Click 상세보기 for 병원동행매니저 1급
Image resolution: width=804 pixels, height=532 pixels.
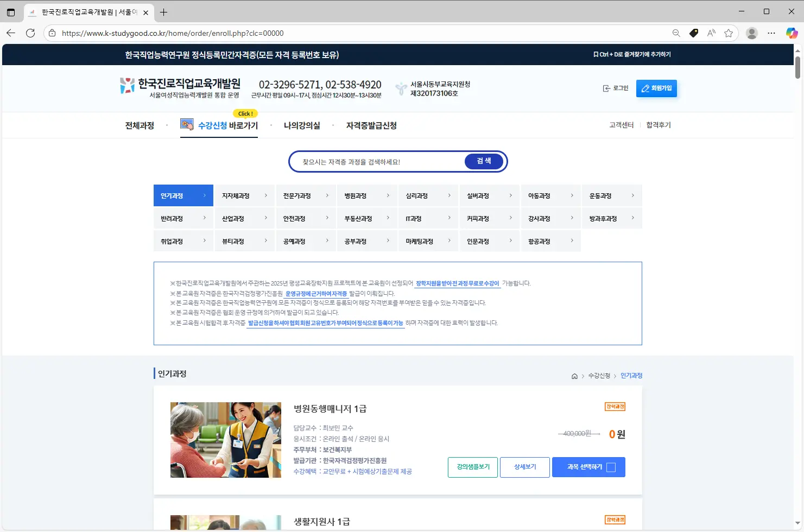coord(525,467)
